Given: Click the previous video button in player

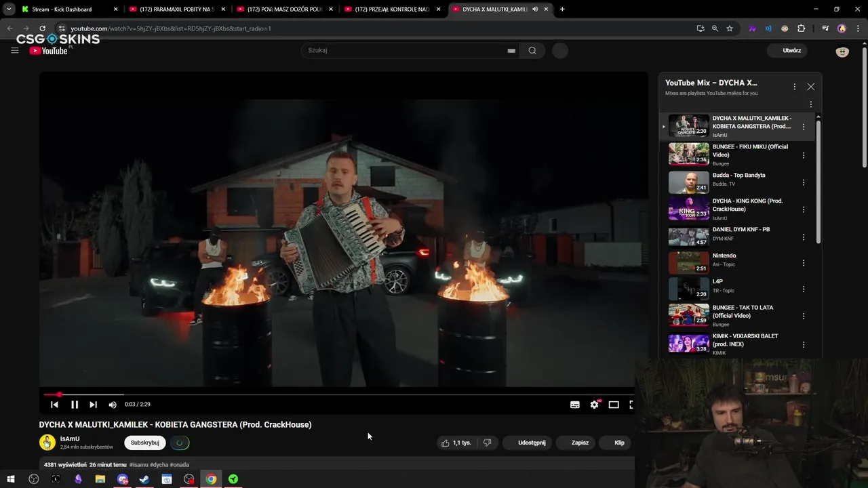Looking at the screenshot, I should click(54, 405).
